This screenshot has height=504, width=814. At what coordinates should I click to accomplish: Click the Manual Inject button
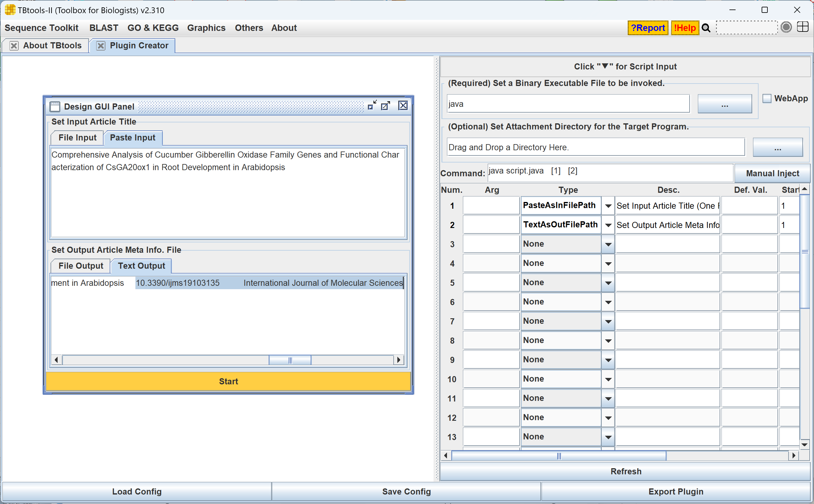click(772, 173)
